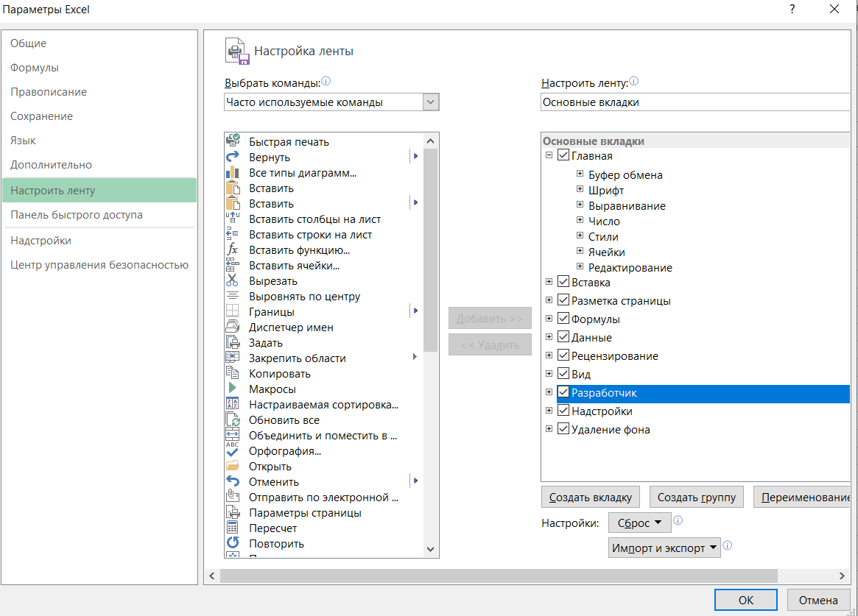
Task: Open the Импорт и экспорт dropdown
Action: tap(664, 548)
